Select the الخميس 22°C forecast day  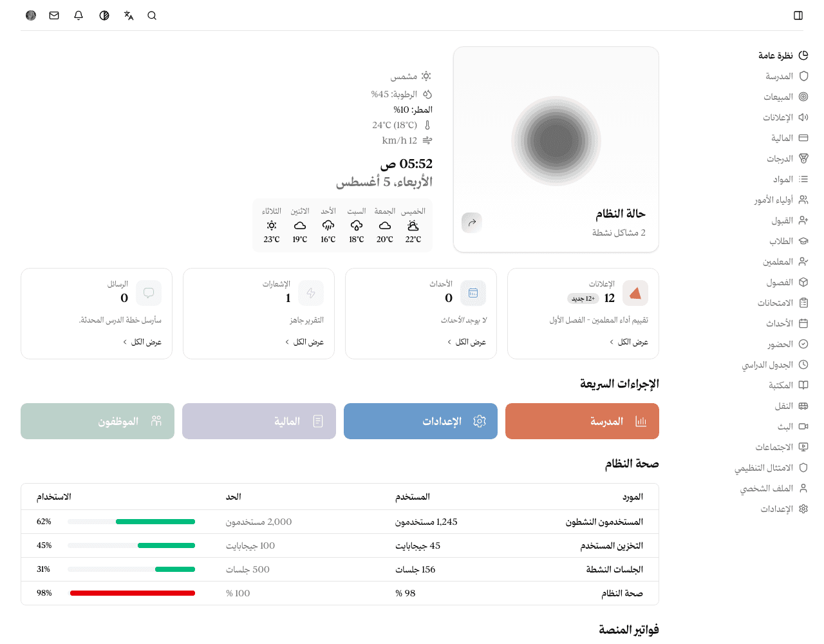[413, 225]
